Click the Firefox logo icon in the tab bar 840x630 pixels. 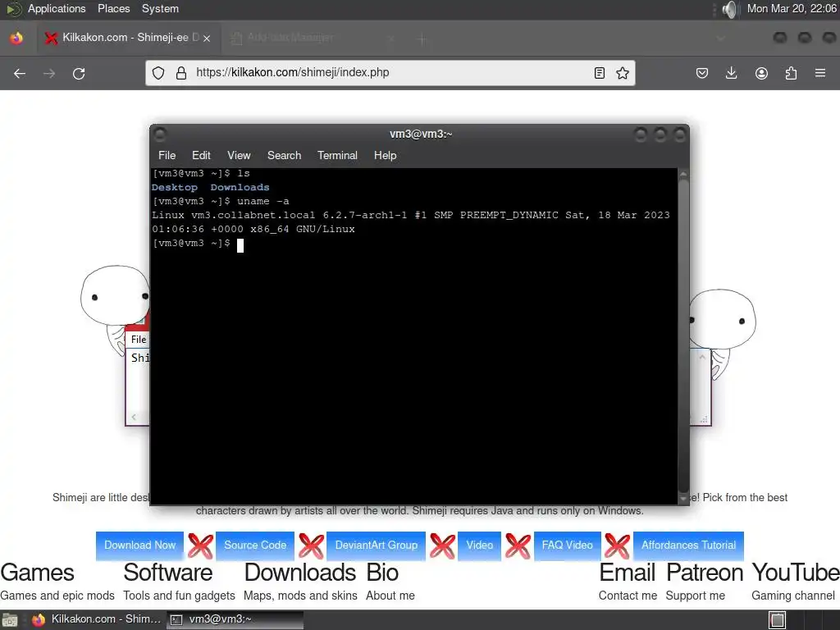(x=16, y=38)
